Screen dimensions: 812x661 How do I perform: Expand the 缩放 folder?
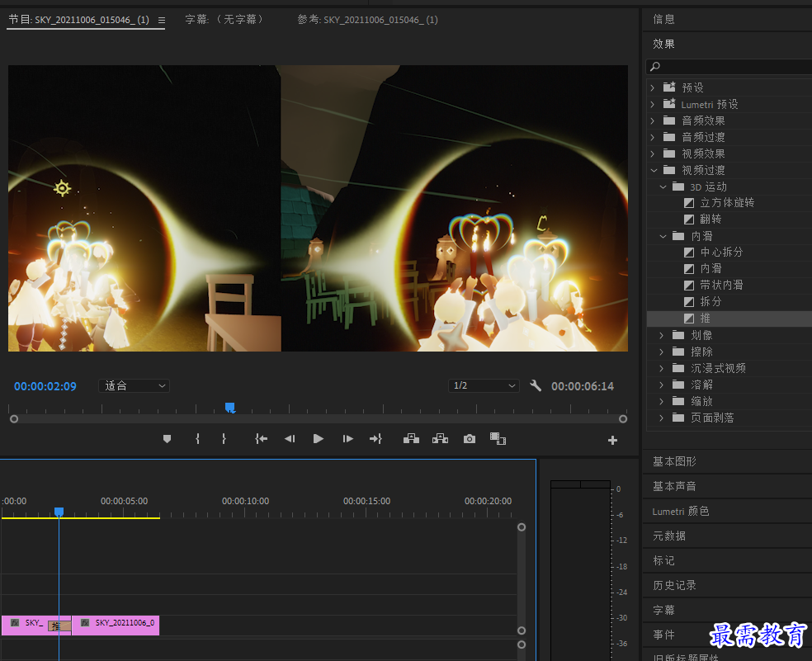click(662, 402)
